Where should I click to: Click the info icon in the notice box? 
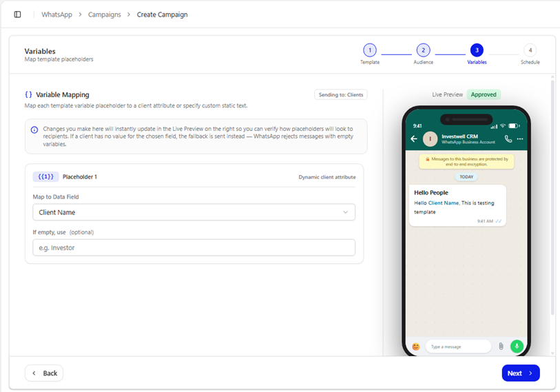(34, 130)
